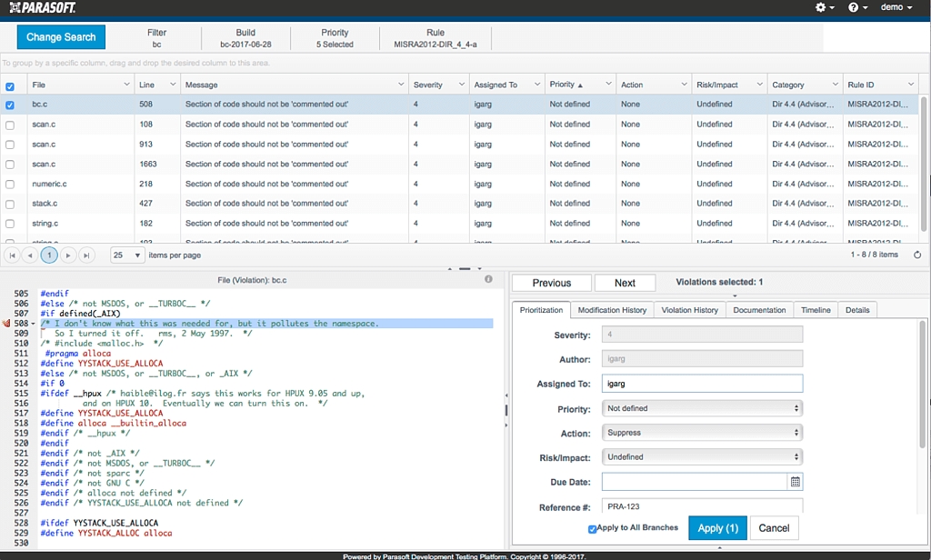Click the Next violation button
The height and width of the screenshot is (560, 931).
tap(625, 284)
